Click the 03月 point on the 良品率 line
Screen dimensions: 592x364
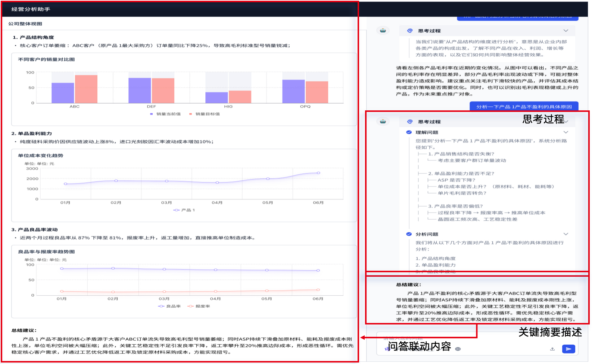coord(164,269)
